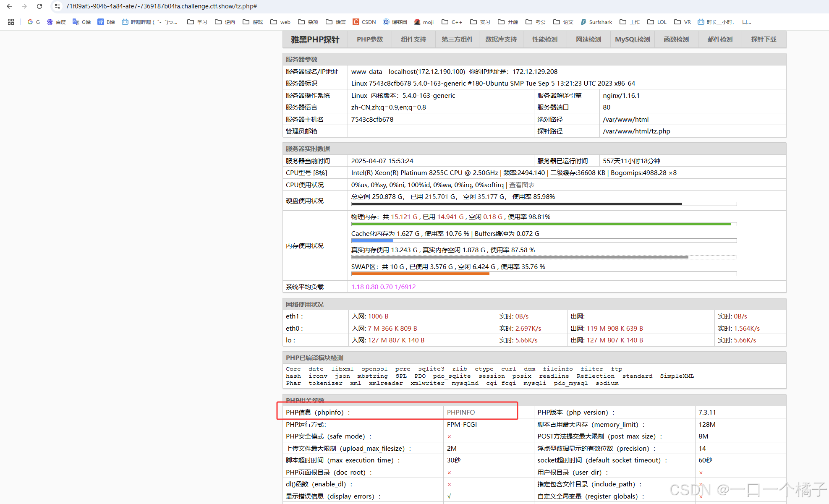Open the Surfshark bookmark
Viewport: 829px width, 504px height.
596,22
